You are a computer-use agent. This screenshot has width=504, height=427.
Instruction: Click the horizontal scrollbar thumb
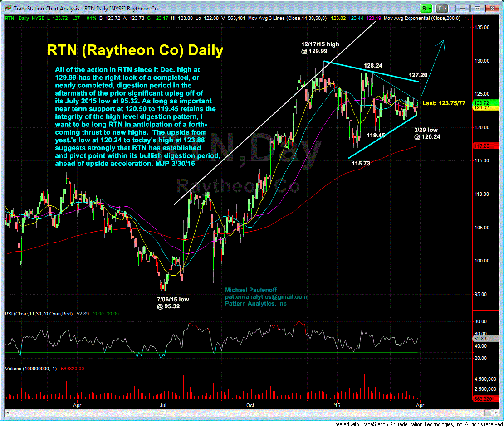tap(488, 412)
